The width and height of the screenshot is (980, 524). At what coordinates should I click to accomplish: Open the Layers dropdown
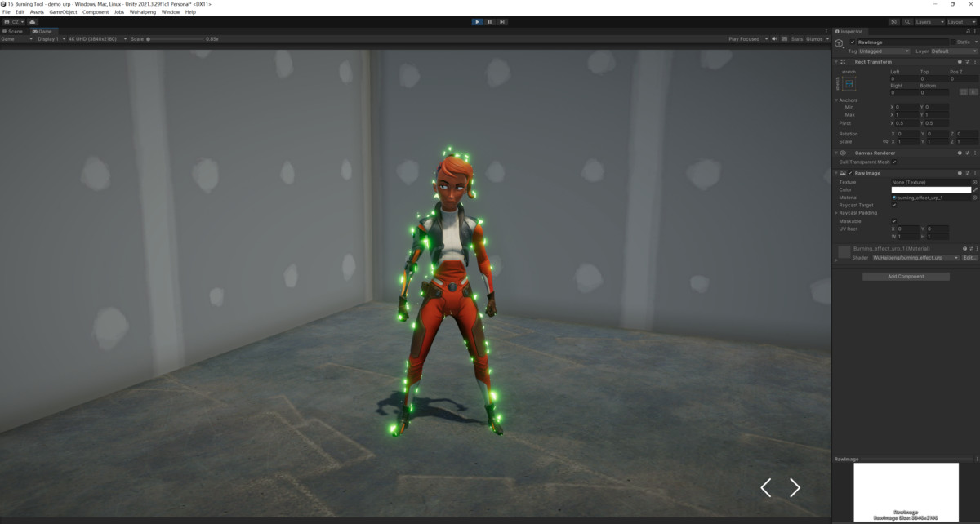(x=929, y=22)
